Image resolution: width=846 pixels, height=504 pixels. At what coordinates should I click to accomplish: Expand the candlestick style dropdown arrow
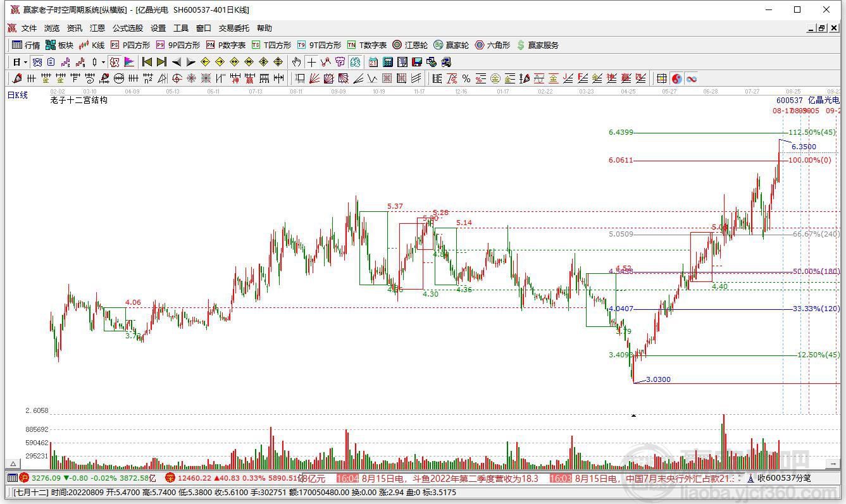pyautogui.click(x=103, y=62)
